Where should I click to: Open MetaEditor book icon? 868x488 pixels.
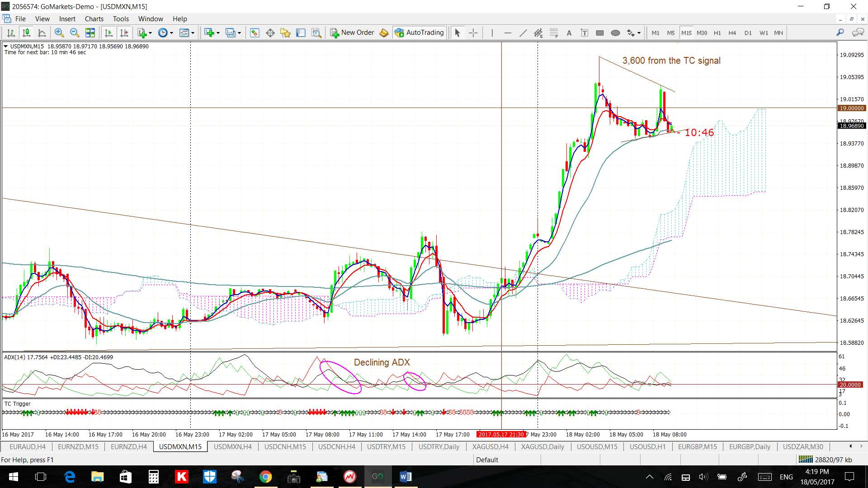(x=384, y=33)
